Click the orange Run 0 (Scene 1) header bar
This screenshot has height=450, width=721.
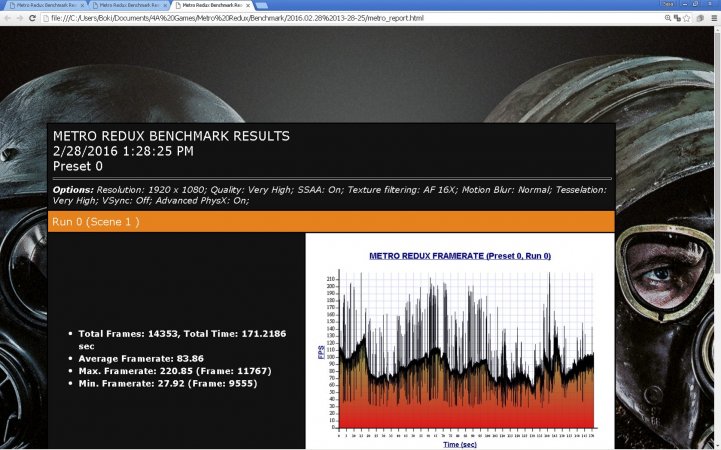331,222
